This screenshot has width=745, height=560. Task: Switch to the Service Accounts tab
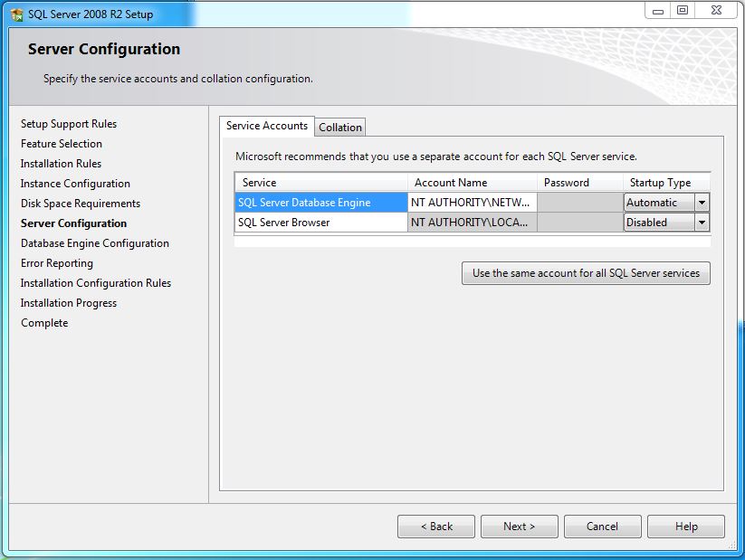[266, 126]
